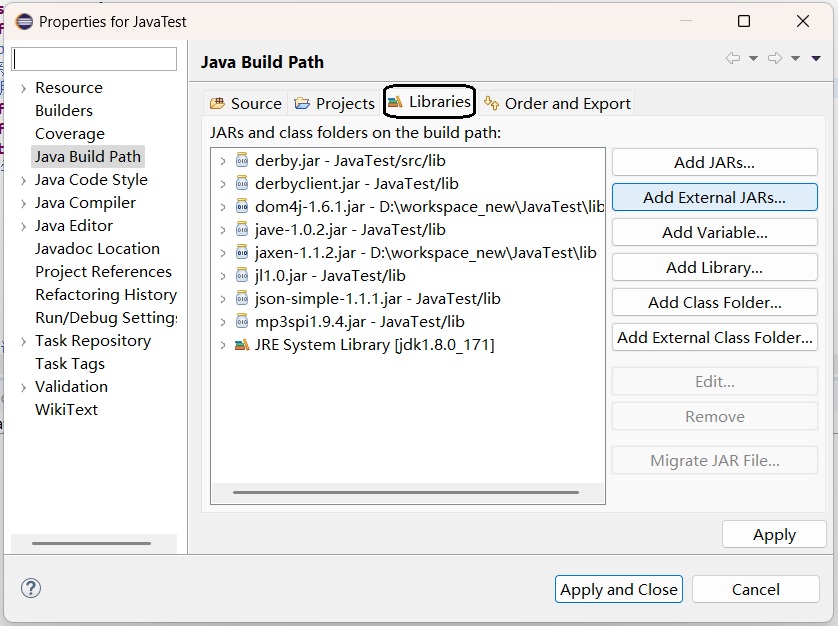Select Task Tags in the tree

click(x=70, y=364)
